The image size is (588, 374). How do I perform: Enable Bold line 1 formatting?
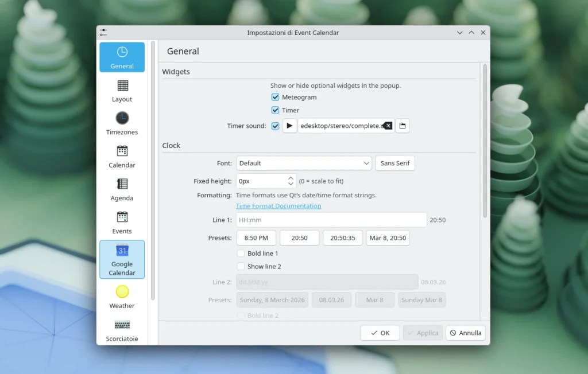[x=241, y=253]
